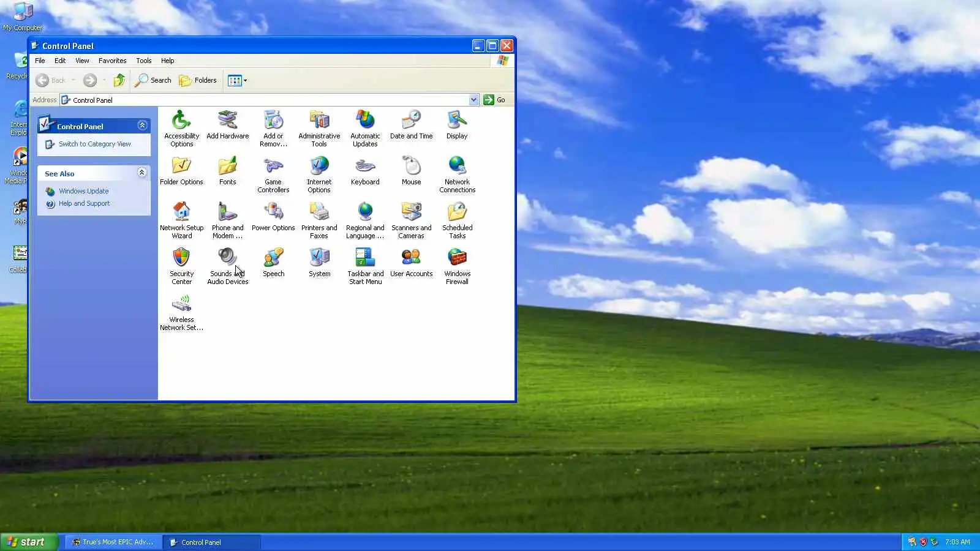Open the Views dropdown in toolbar
The height and width of the screenshot is (551, 980).
(x=238, y=80)
